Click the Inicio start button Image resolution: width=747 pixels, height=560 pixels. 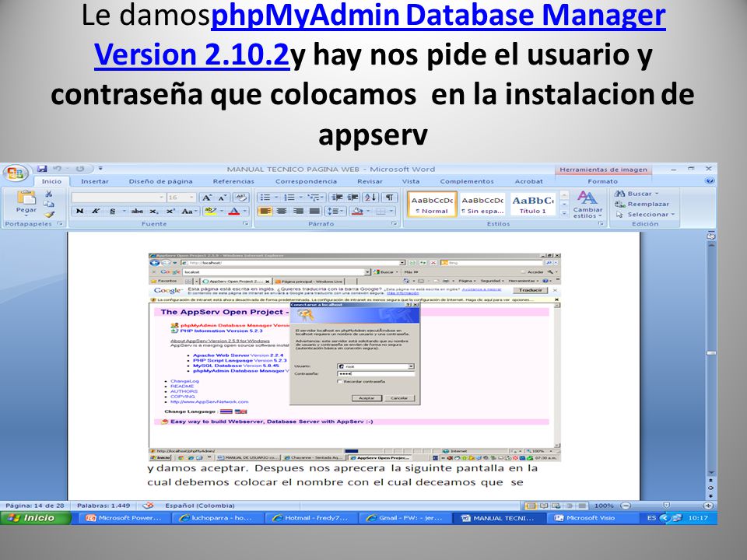35,518
